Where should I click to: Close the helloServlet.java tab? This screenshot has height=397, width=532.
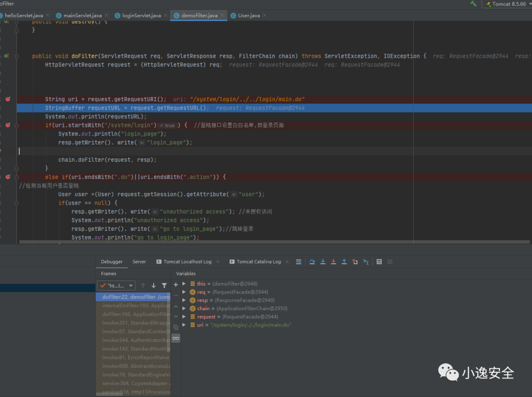click(x=48, y=15)
